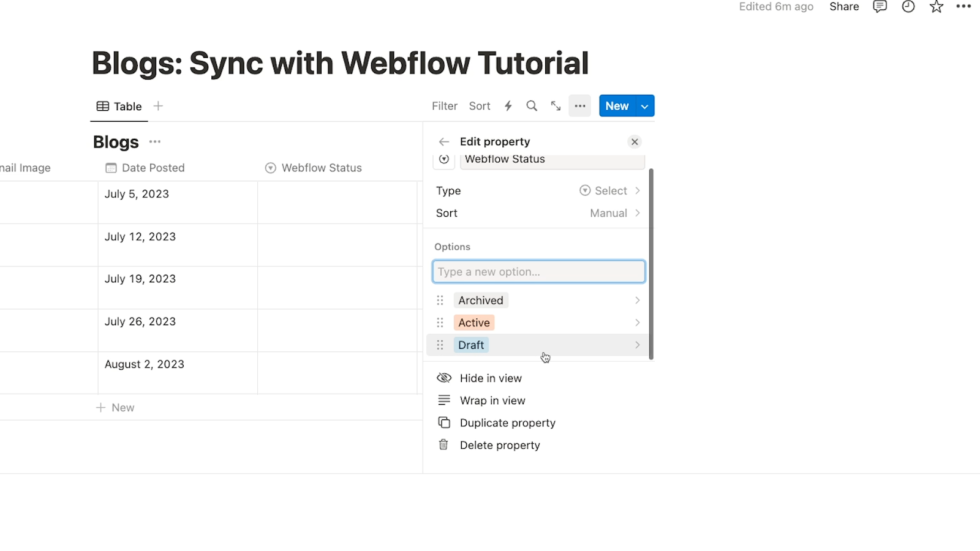
Task: Select the July 5, 2023 date cell
Action: [178, 203]
